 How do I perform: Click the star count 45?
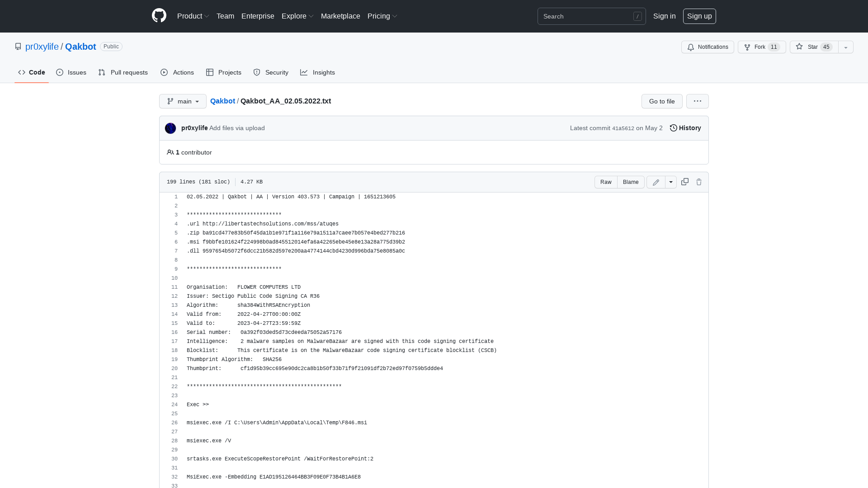tap(826, 47)
